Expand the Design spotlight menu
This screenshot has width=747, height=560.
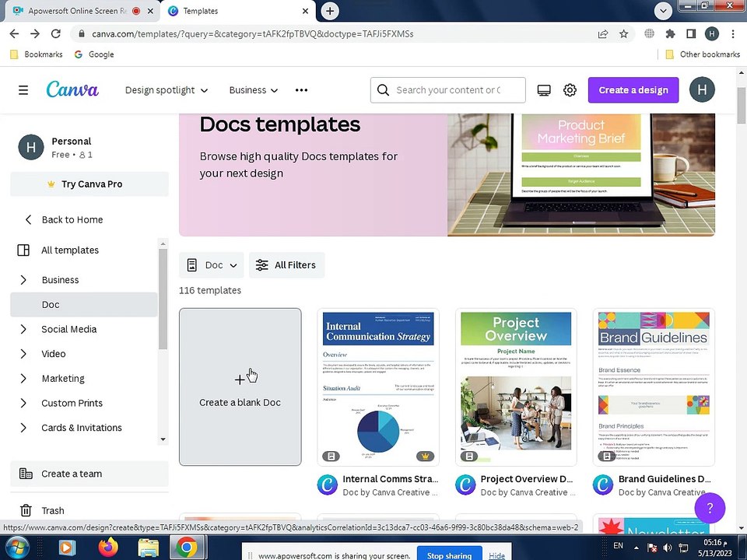tap(167, 90)
